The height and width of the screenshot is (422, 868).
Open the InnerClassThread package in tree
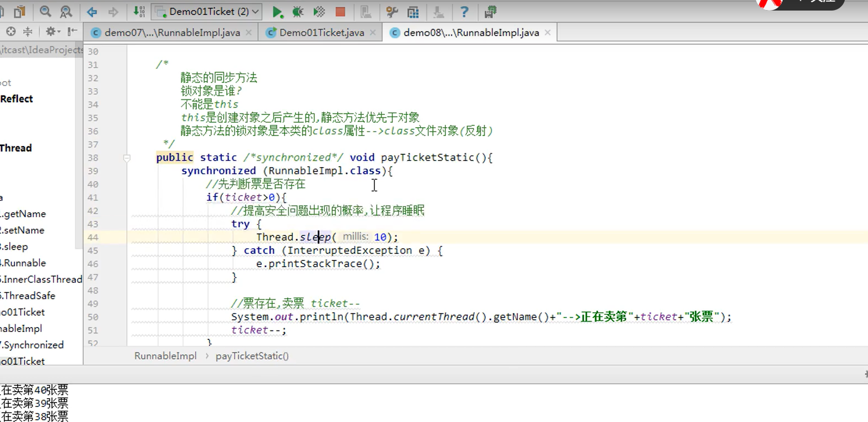point(41,279)
